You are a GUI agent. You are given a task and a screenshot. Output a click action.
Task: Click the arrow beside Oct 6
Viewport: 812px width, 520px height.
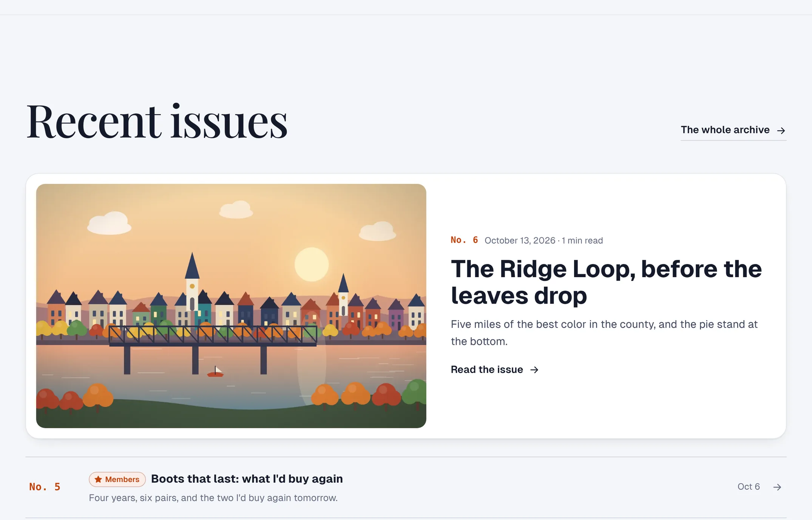[777, 487]
